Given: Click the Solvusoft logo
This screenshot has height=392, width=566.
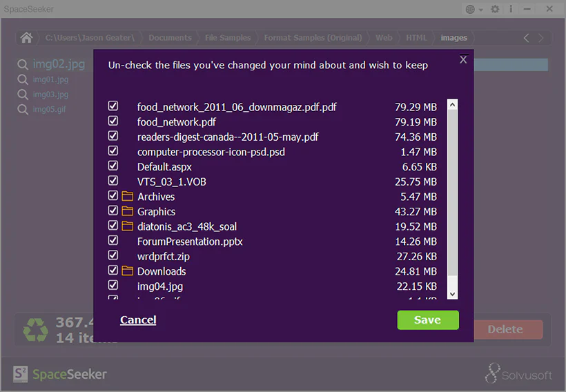Looking at the screenshot, I should (x=518, y=373).
